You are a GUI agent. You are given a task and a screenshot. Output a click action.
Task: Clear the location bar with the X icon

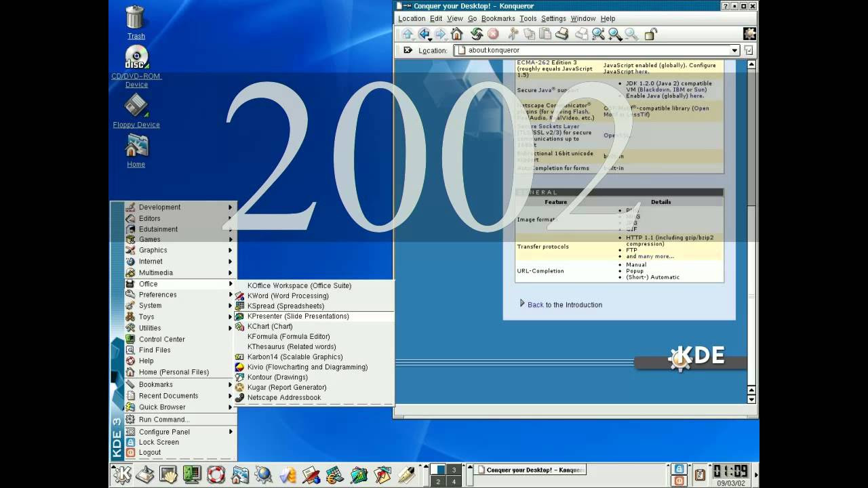coord(408,50)
